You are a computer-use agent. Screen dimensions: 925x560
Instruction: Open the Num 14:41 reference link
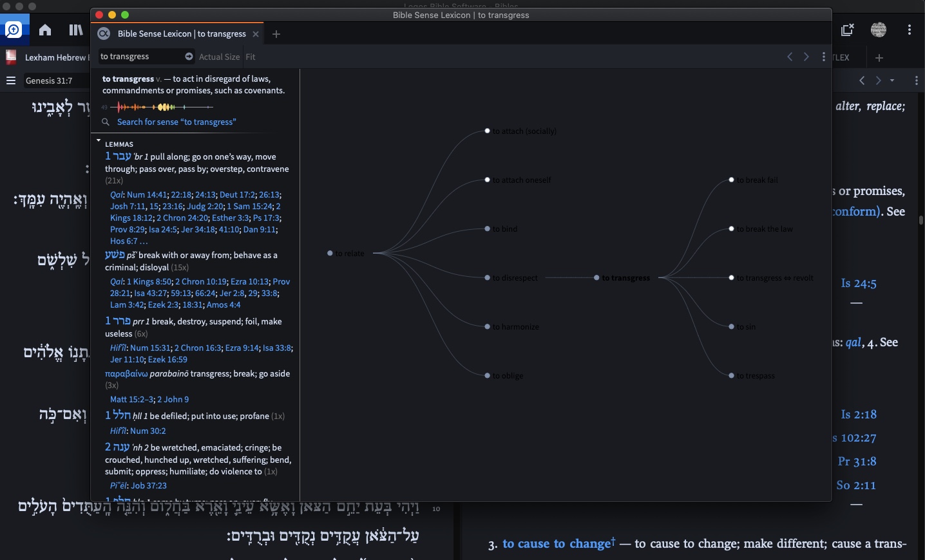pyautogui.click(x=147, y=195)
